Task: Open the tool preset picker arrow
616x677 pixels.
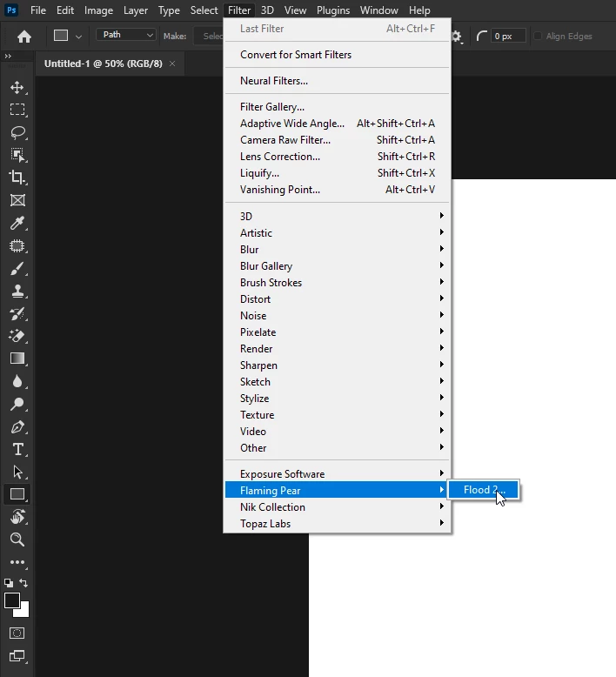Action: click(78, 37)
